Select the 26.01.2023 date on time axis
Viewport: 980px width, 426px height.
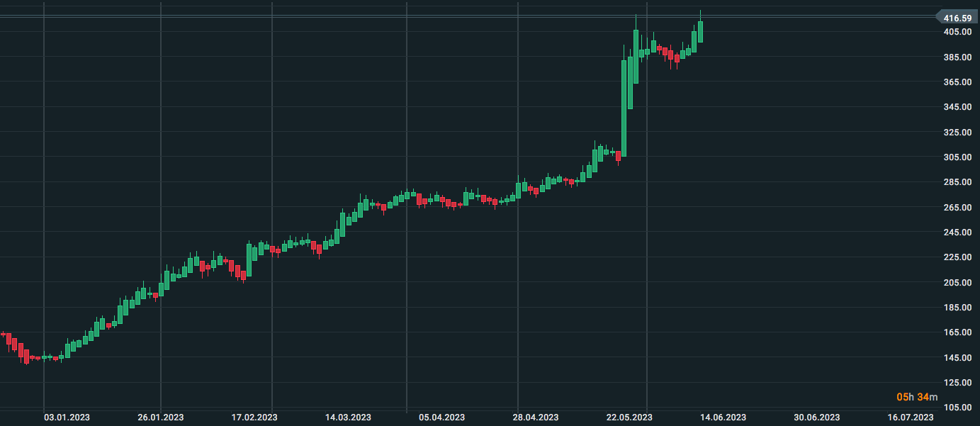point(161,417)
